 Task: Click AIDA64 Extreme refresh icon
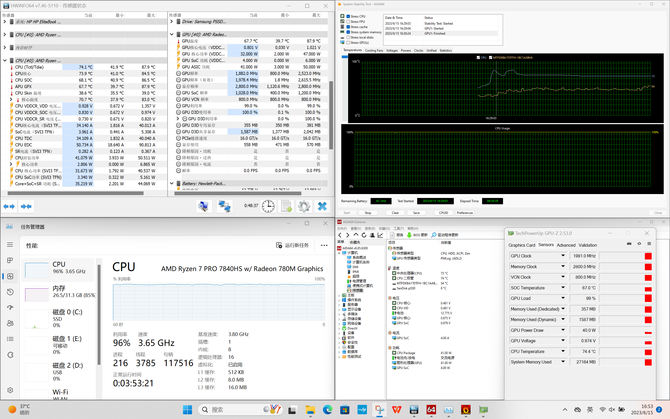point(364,235)
